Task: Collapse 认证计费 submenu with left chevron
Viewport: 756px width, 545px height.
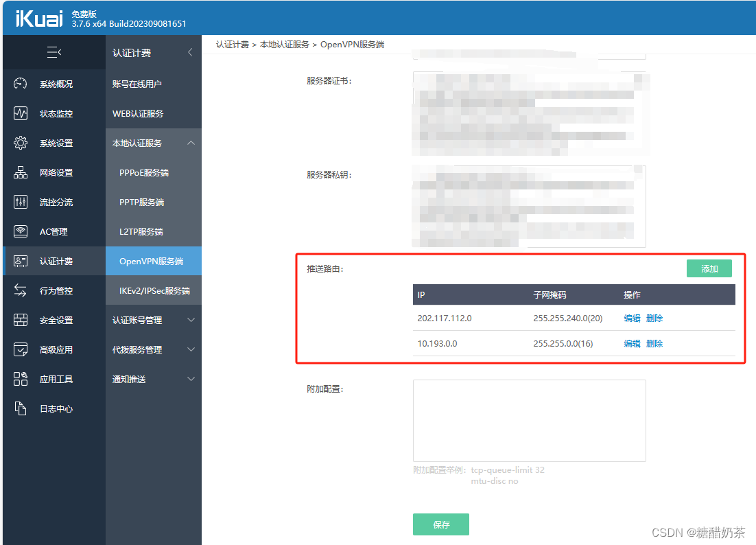Action: 191,52
